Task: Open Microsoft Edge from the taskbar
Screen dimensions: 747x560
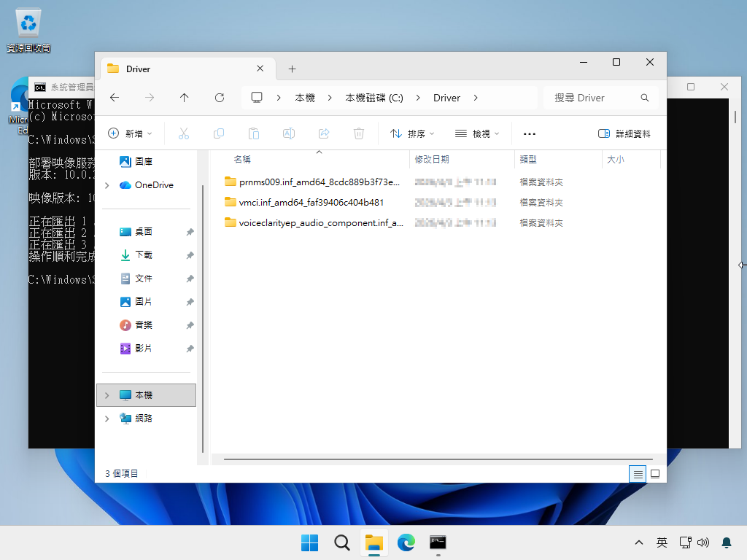Action: coord(406,543)
